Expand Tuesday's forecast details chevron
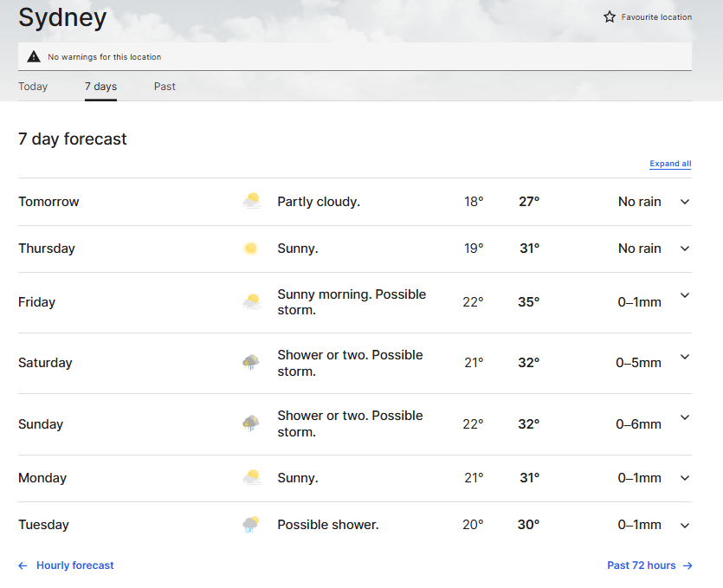 click(x=685, y=525)
